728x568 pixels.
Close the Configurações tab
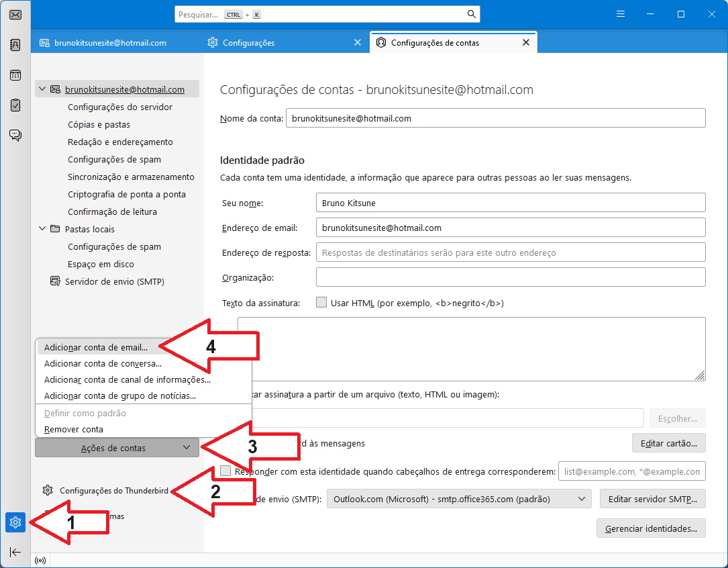click(358, 43)
